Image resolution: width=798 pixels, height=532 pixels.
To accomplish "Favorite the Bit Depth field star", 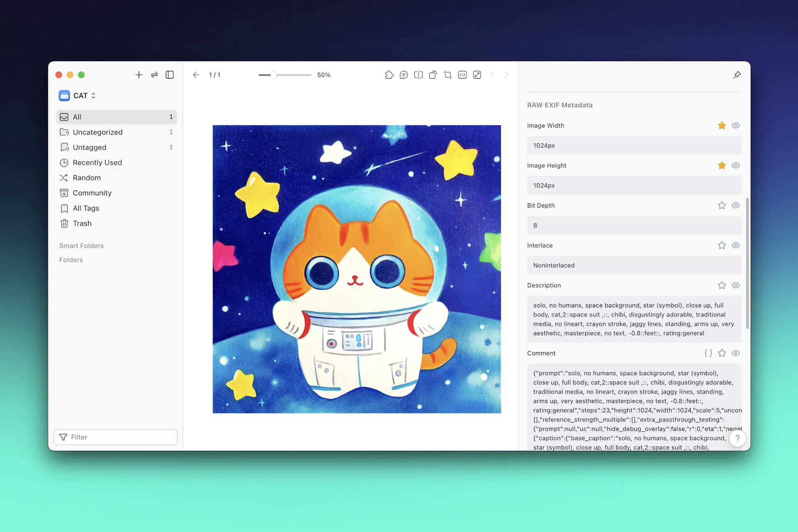I will click(x=722, y=205).
